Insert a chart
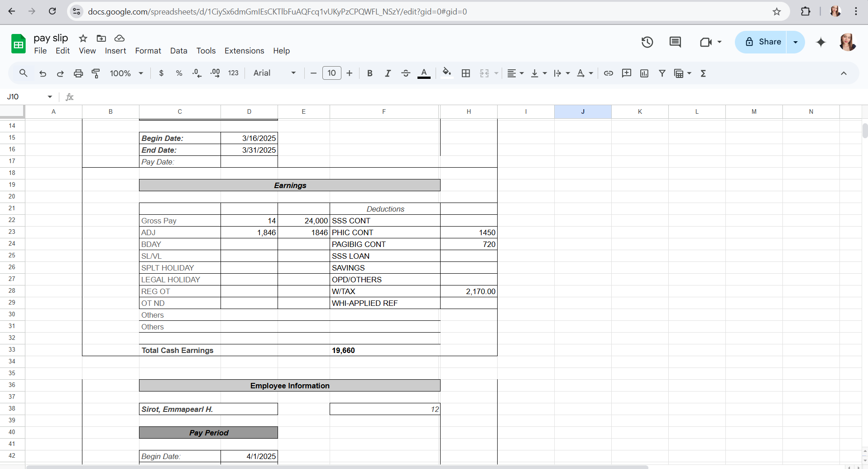 tap(644, 73)
